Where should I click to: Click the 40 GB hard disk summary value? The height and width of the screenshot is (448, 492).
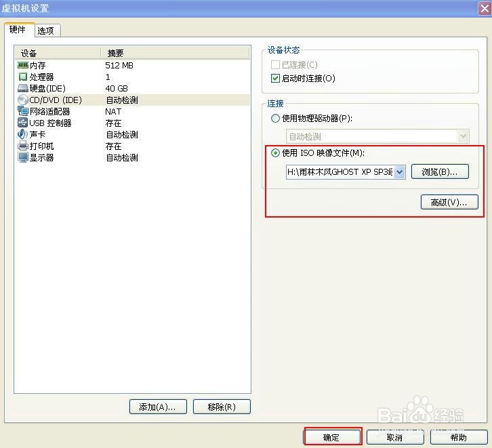pyautogui.click(x=117, y=89)
